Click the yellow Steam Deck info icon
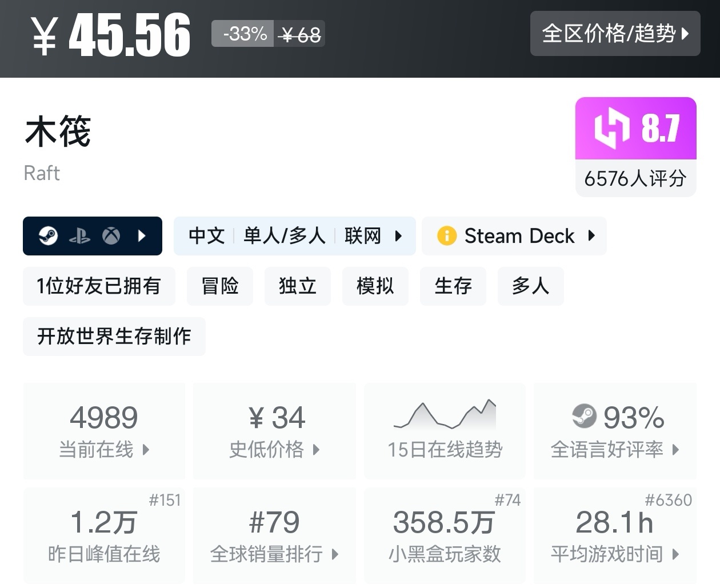 click(446, 235)
